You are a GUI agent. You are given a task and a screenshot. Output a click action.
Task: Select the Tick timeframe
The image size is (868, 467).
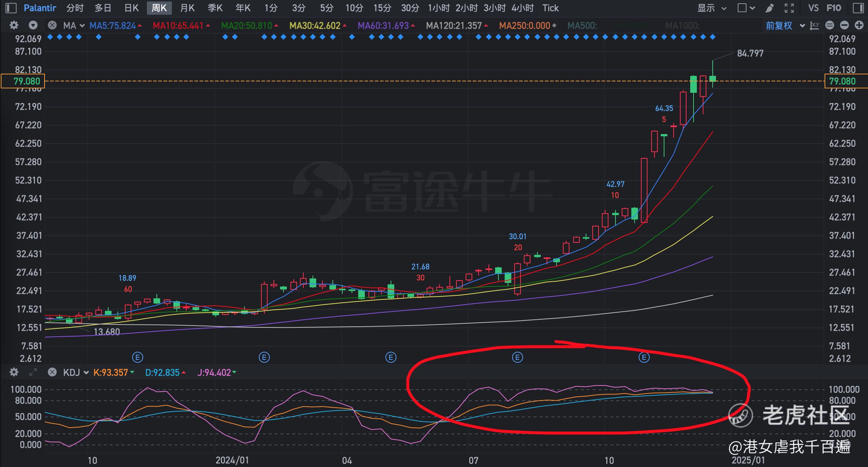pyautogui.click(x=551, y=8)
